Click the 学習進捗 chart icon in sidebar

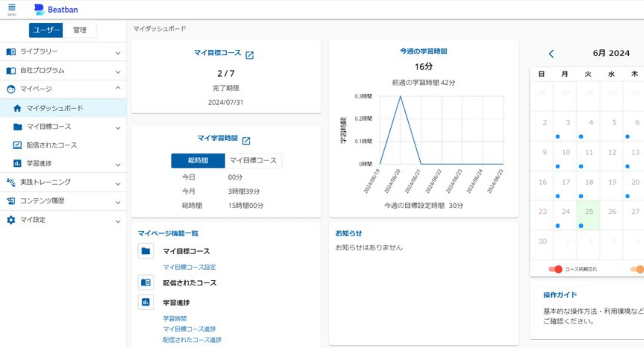click(17, 163)
